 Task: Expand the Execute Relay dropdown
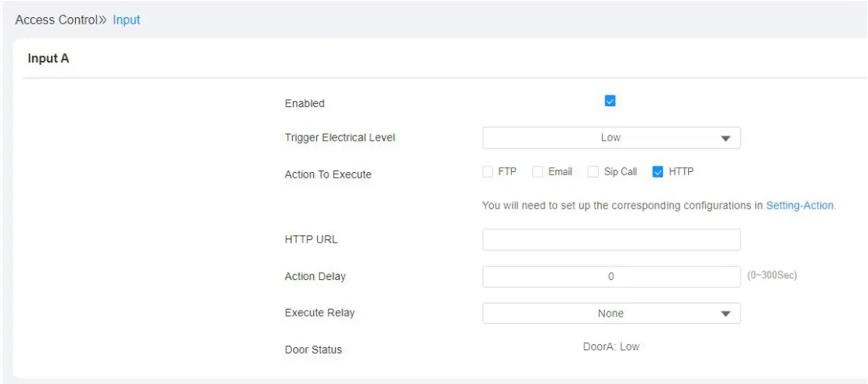[610, 314]
